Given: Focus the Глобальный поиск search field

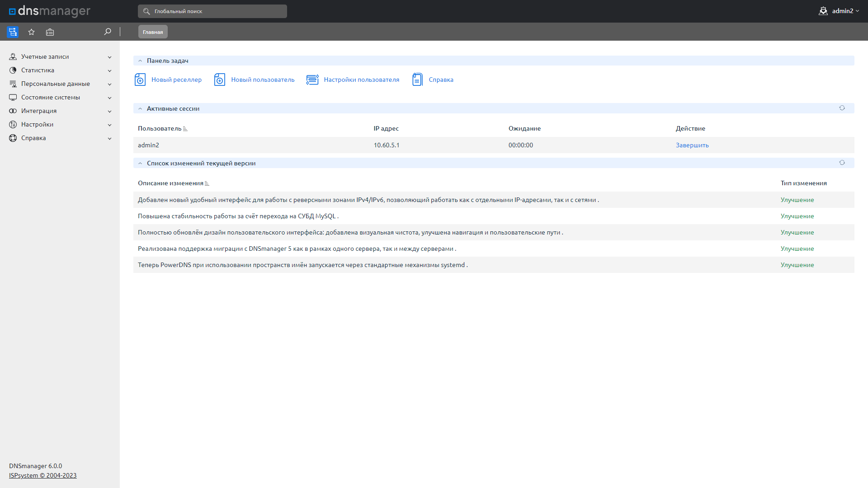Looking at the screenshot, I should [212, 11].
